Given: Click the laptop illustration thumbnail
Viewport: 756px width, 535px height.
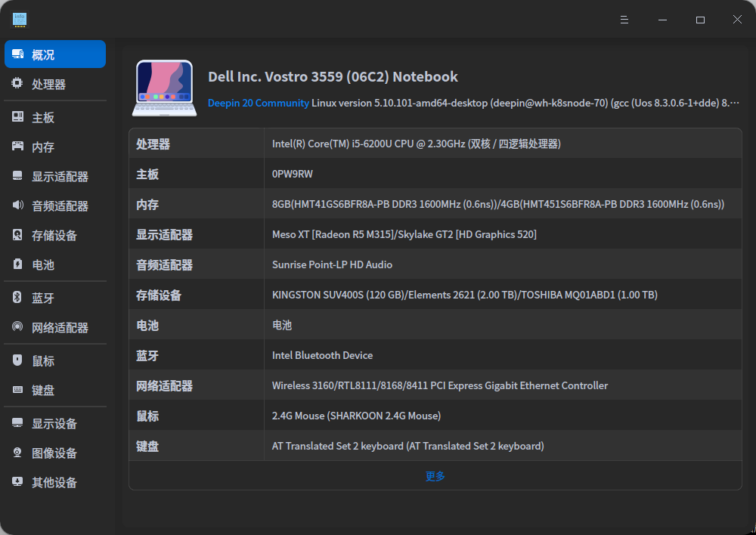Looking at the screenshot, I should 164,88.
